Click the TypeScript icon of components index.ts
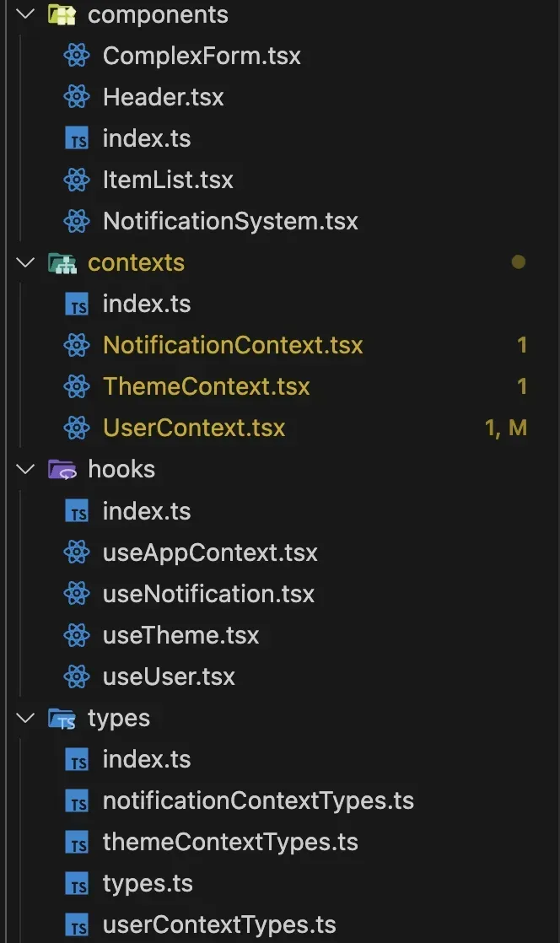 point(77,139)
